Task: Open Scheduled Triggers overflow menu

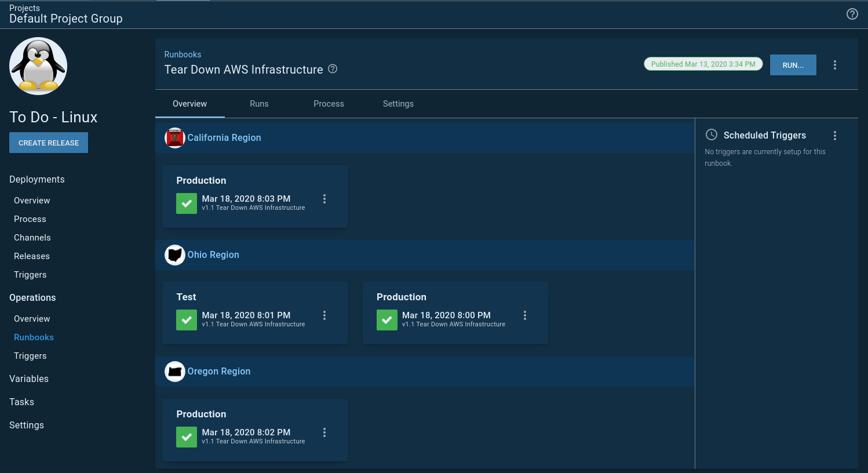Action: click(x=834, y=136)
